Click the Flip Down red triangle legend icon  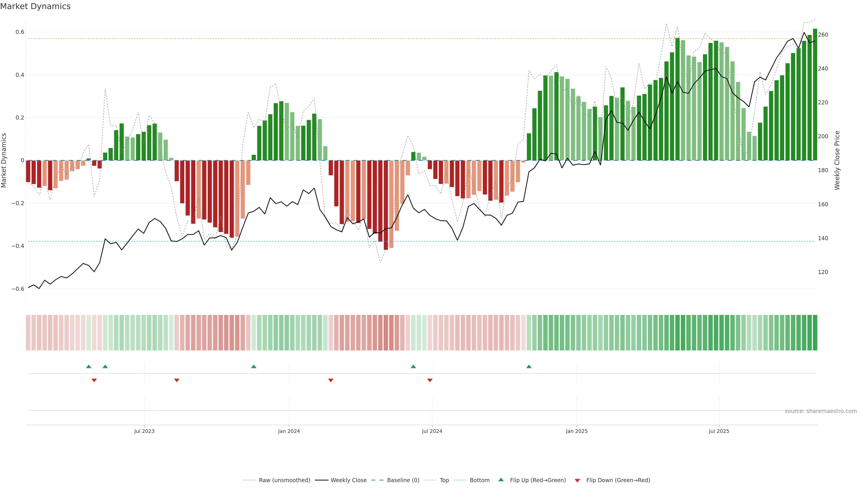tap(577, 481)
